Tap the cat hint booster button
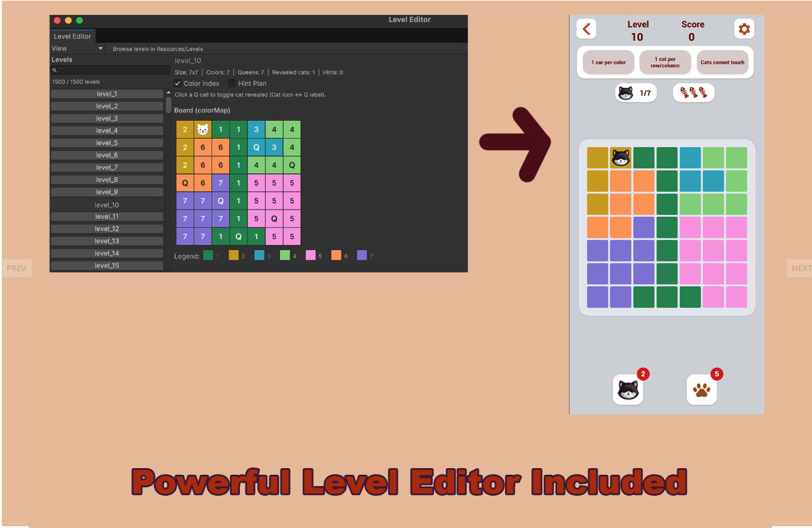The height and width of the screenshot is (528, 812). point(628,390)
